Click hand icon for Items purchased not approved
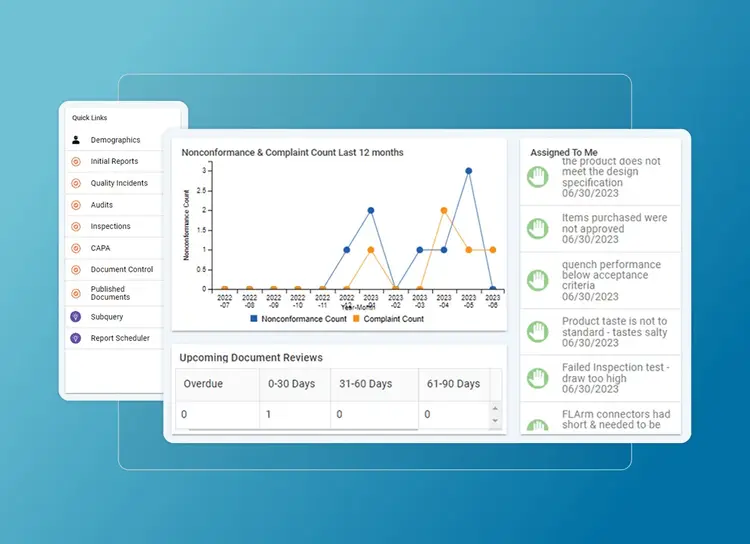 click(x=538, y=228)
